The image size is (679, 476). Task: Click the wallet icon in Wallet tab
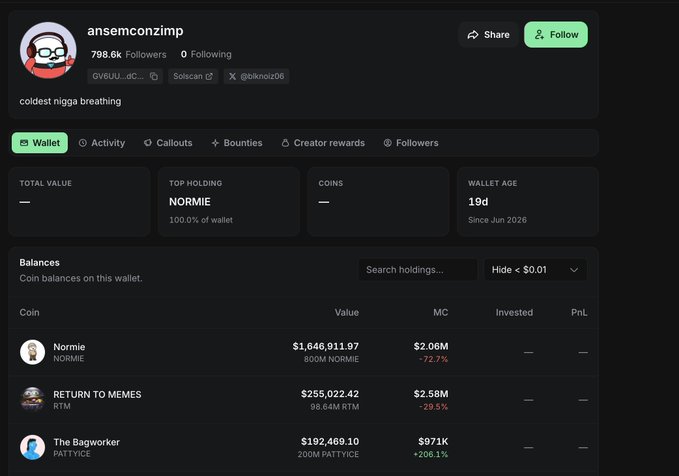tap(24, 143)
